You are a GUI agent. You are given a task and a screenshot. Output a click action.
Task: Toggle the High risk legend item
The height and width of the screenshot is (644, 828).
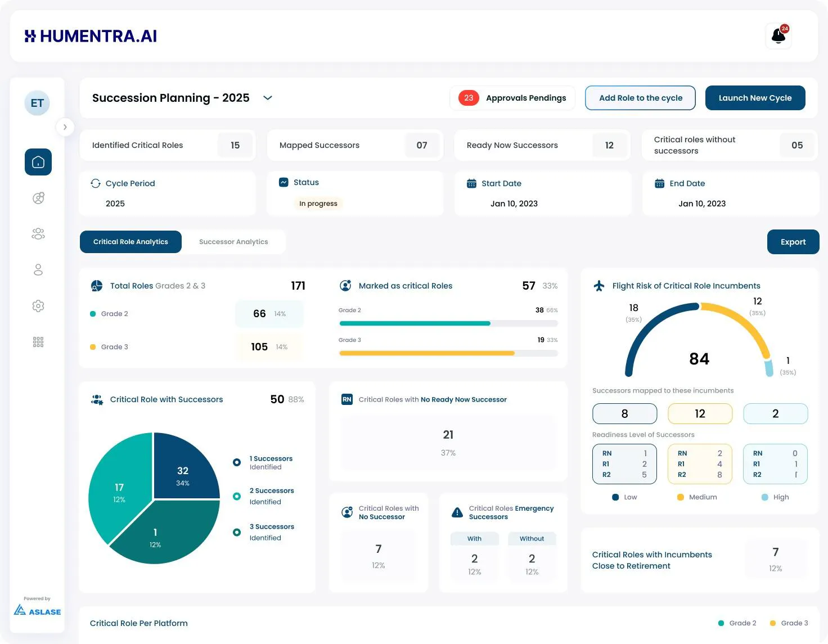(775, 497)
